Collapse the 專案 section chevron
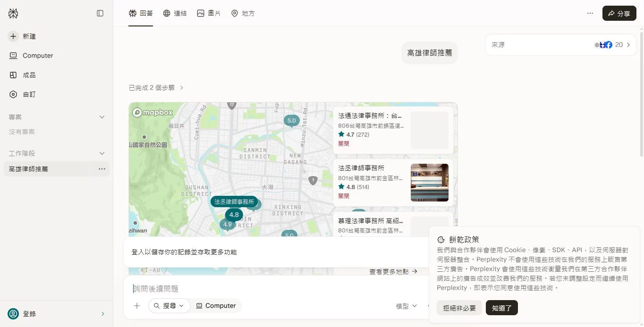 [102, 117]
